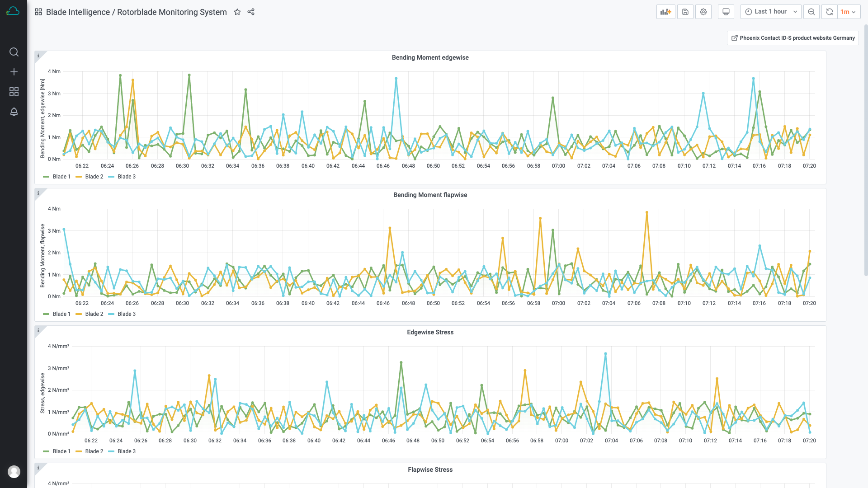Toggle Blade 2 in the Bending Moment flapwise legend

click(94, 314)
